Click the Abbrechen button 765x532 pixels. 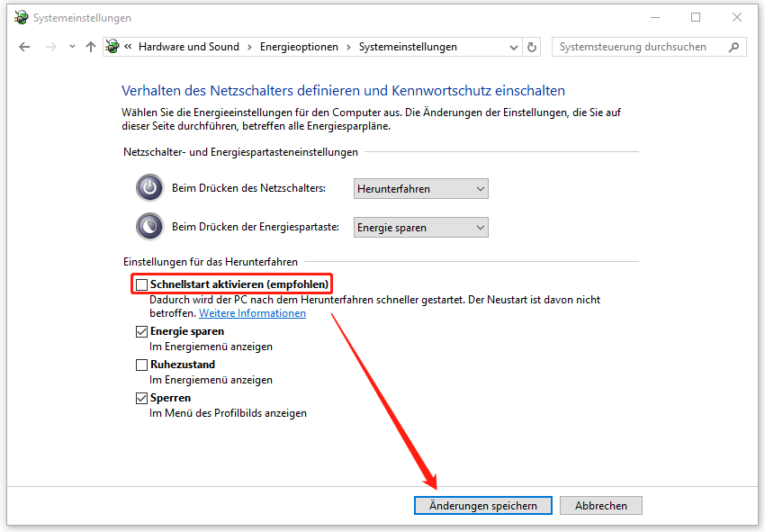[600, 505]
